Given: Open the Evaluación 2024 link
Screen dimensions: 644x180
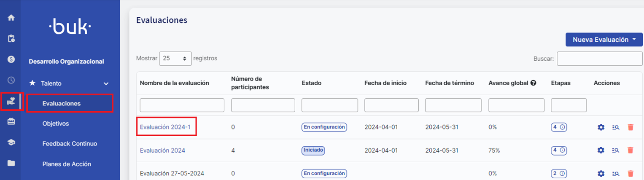Looking at the screenshot, I should (x=162, y=150).
